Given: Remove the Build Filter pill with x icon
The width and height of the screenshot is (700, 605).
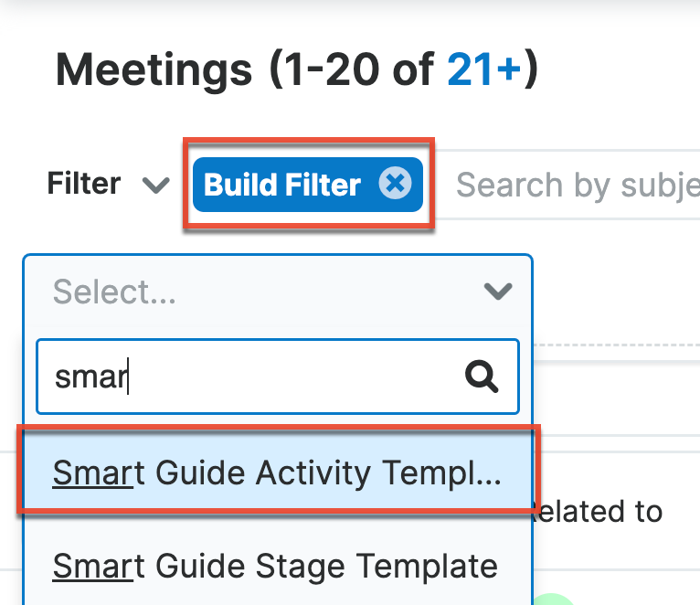Looking at the screenshot, I should tap(395, 185).
